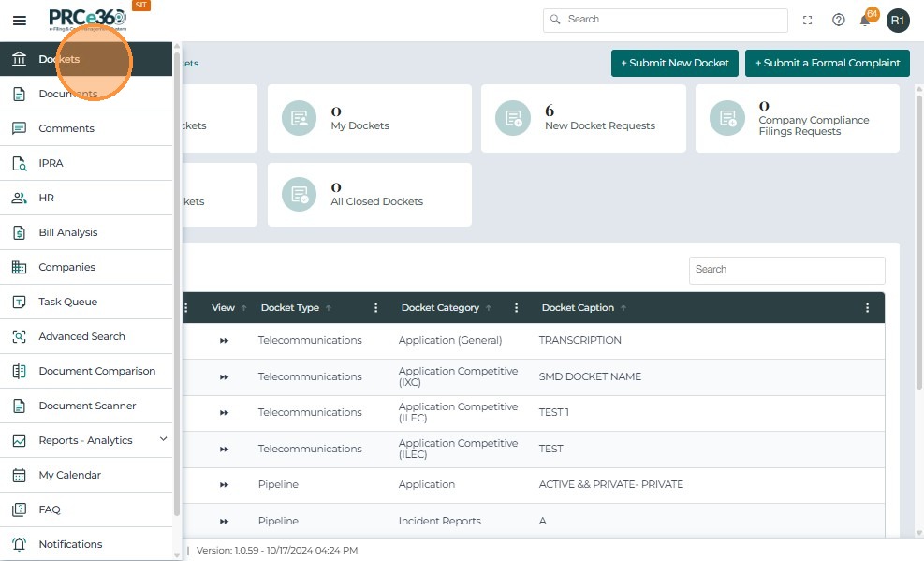Click Submit a Formal Complaint button
Image resolution: width=924 pixels, height=561 pixels.
click(x=827, y=63)
